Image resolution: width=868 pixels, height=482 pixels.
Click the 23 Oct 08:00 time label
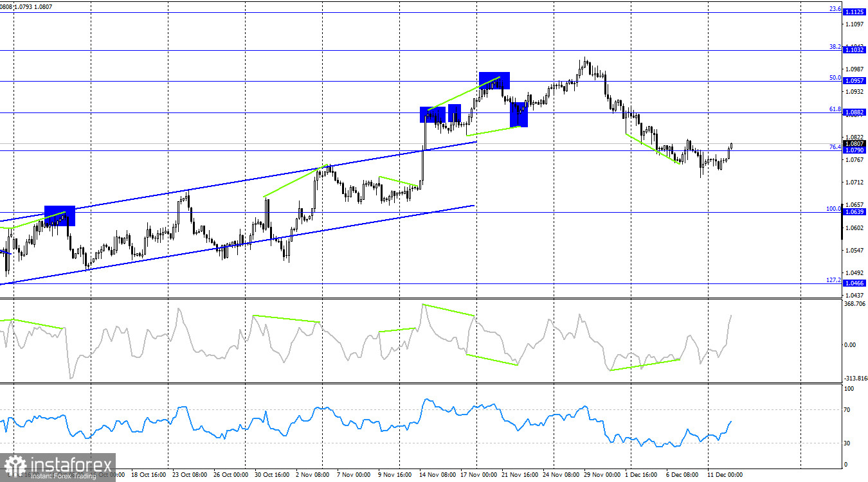tap(190, 475)
